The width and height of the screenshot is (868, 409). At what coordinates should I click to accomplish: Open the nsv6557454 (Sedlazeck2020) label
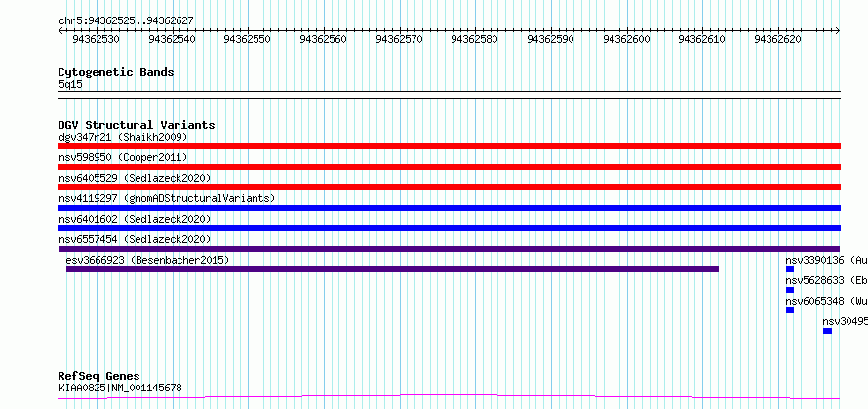(135, 239)
